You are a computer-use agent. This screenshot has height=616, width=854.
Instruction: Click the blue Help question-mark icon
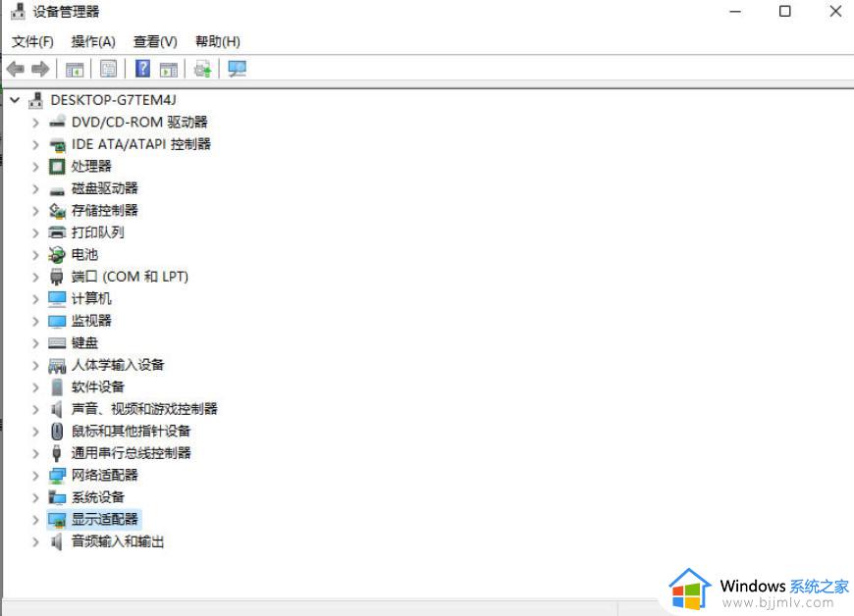(x=142, y=69)
